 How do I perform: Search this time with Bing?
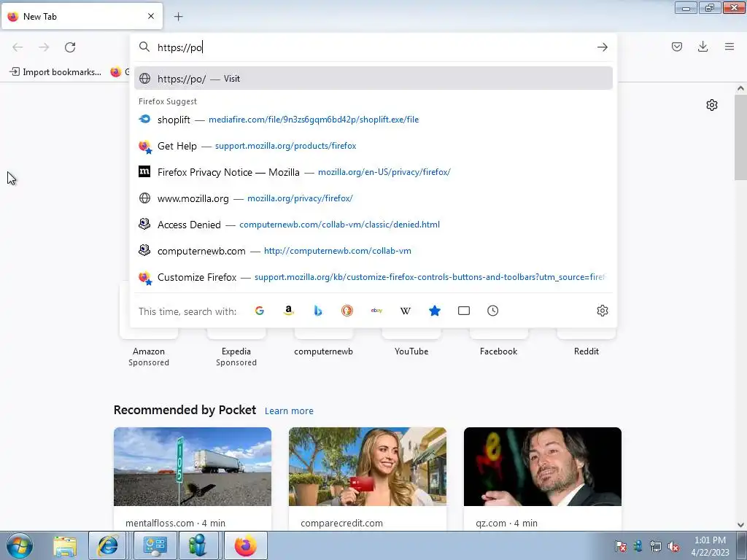tap(318, 311)
